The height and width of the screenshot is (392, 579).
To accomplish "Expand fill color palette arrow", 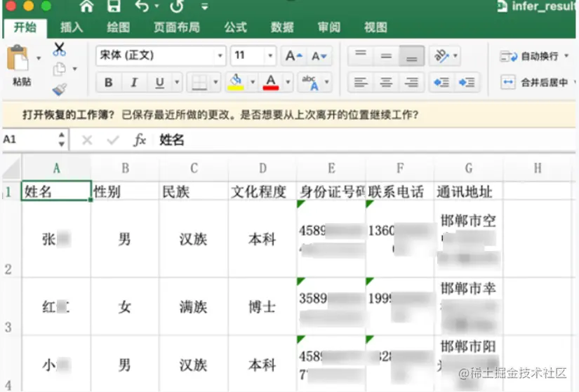I will click(x=253, y=82).
